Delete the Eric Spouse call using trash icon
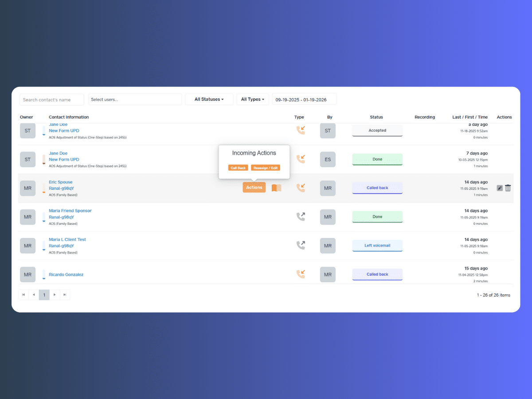The height and width of the screenshot is (399, 532). 508,188
